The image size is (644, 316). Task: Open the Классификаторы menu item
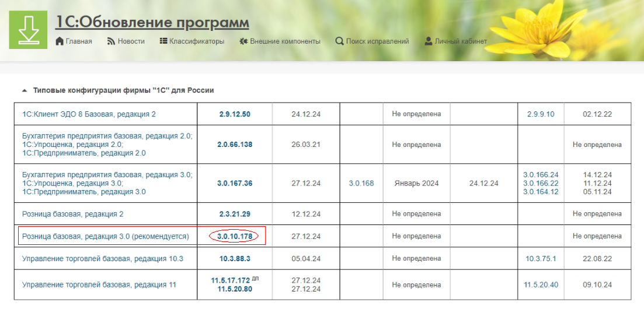click(197, 41)
